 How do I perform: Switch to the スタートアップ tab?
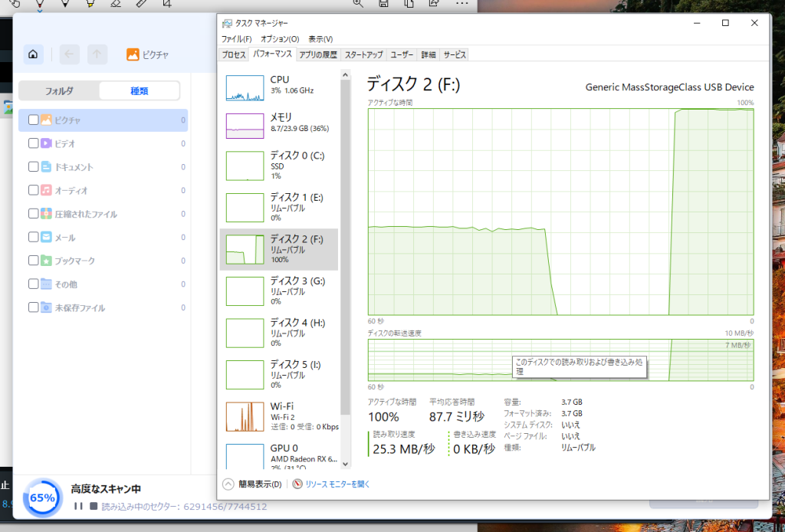[363, 54]
